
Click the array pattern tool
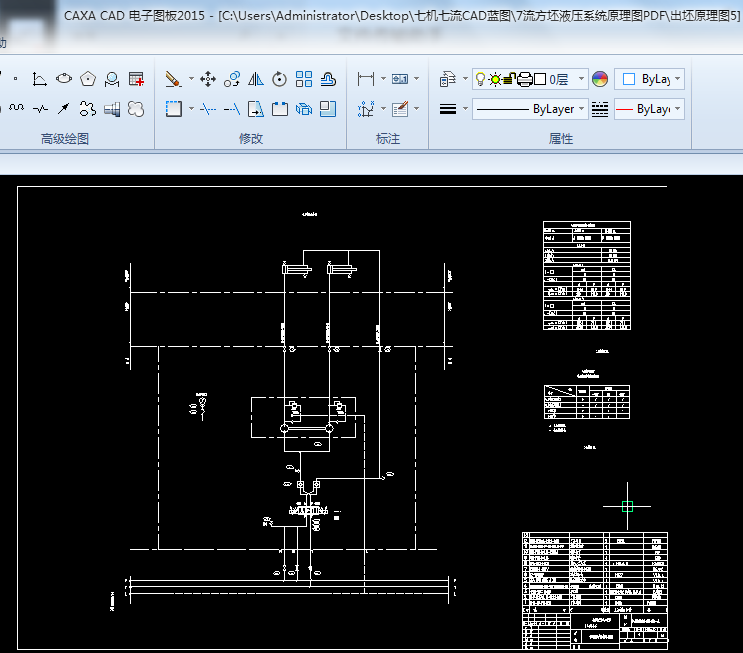[x=304, y=78]
